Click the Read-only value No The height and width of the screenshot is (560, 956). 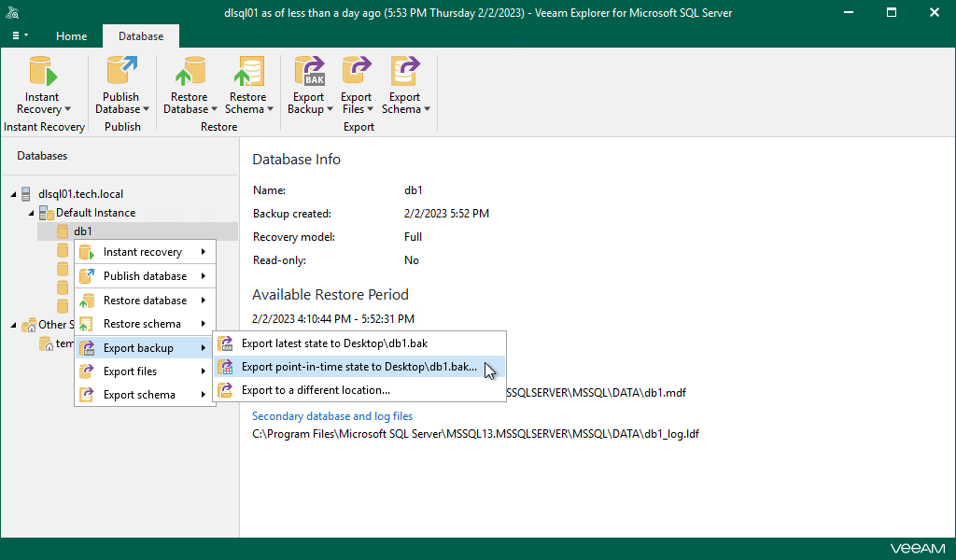point(412,260)
